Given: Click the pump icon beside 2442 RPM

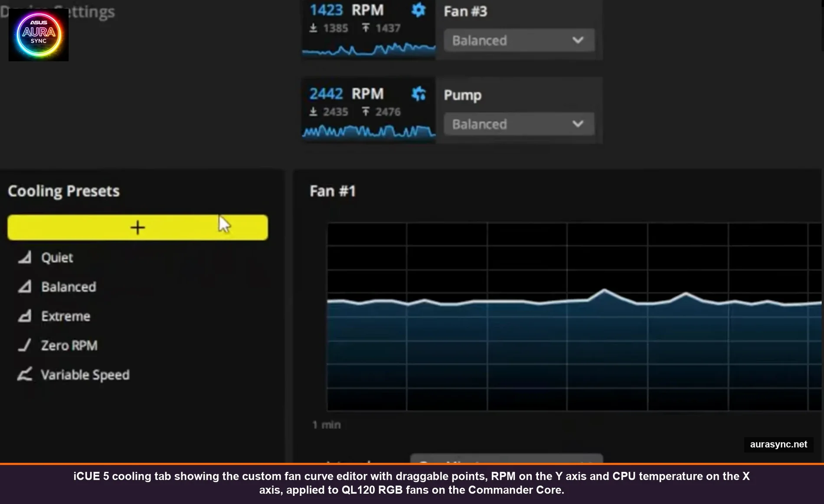Looking at the screenshot, I should [x=418, y=93].
